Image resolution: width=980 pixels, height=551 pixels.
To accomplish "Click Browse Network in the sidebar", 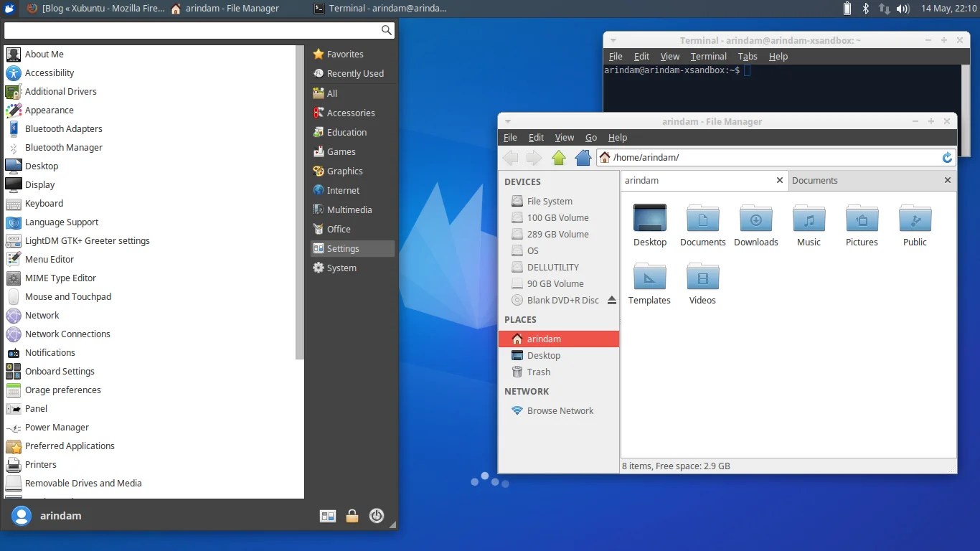I will (x=560, y=410).
